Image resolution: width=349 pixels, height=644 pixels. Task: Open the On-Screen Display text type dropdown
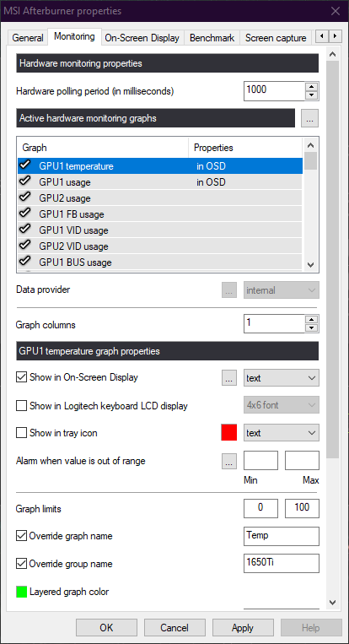tap(282, 378)
